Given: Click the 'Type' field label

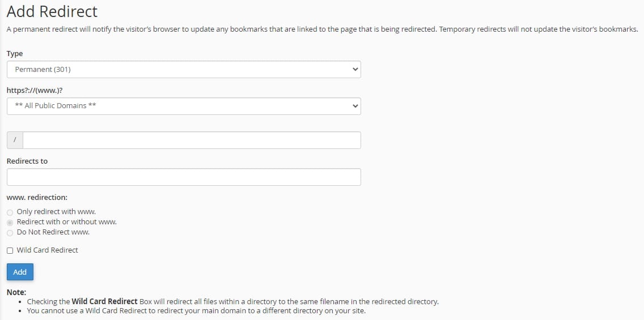Looking at the screenshot, I should 15,53.
